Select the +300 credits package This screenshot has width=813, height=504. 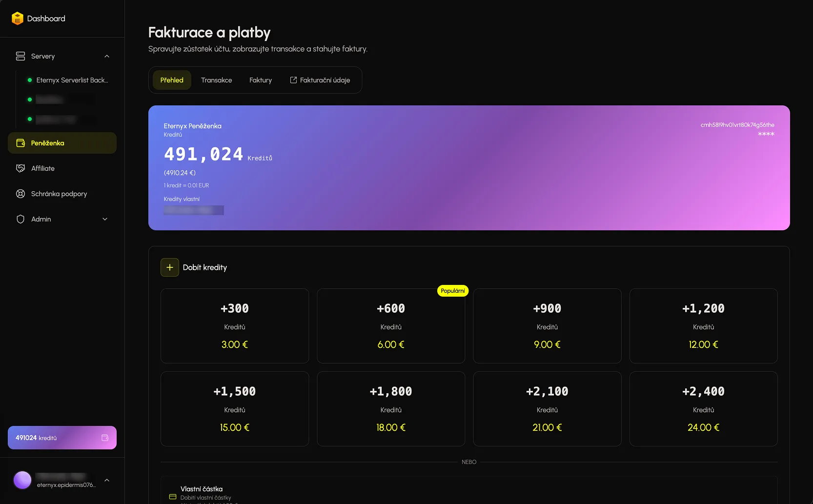point(235,326)
